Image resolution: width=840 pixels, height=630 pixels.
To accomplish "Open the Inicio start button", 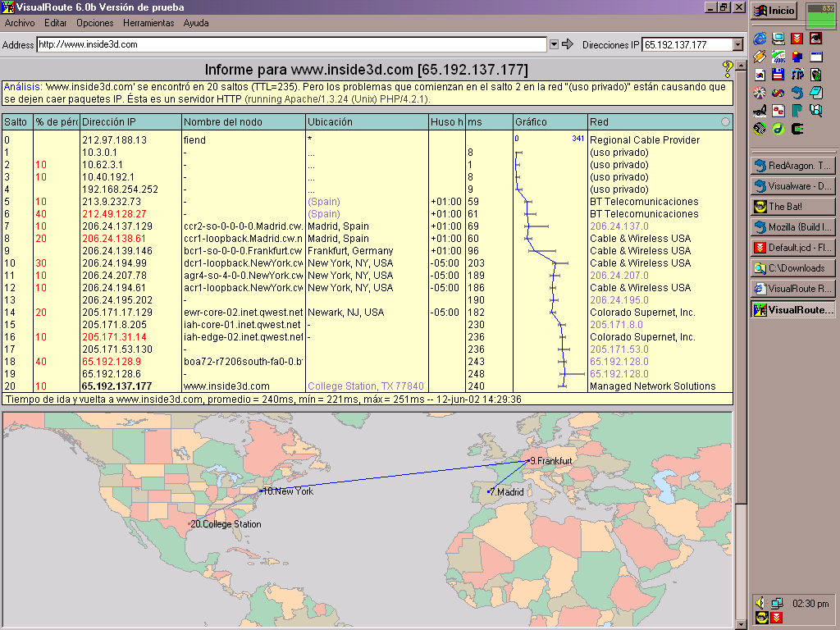I will point(774,11).
